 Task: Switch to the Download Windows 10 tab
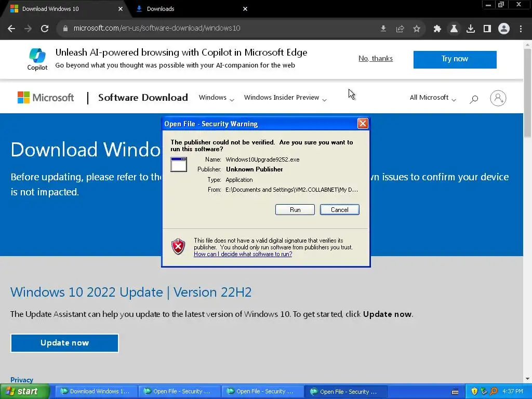pyautogui.click(x=64, y=9)
